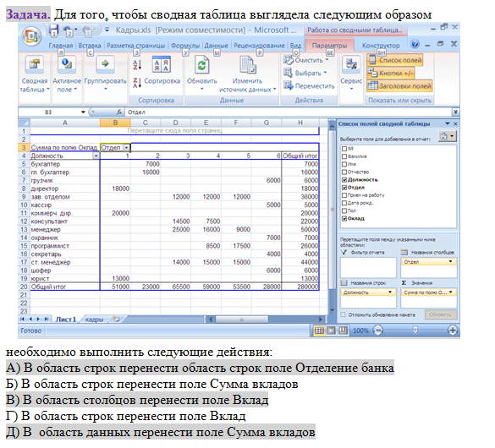The width and height of the screenshot is (495, 448).
Task: Expand the formula bar chevron
Action: [x=455, y=112]
